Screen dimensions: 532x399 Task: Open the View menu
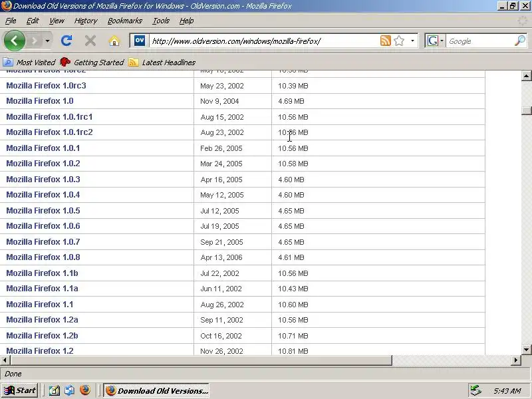(57, 21)
